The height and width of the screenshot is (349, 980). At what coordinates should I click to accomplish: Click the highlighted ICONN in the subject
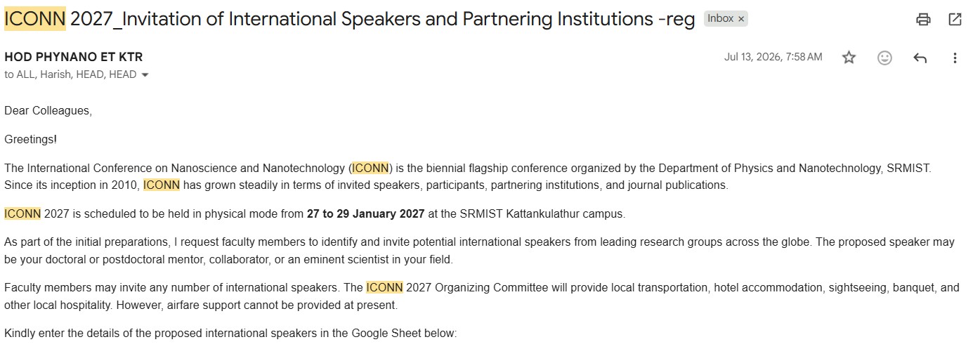pos(35,19)
